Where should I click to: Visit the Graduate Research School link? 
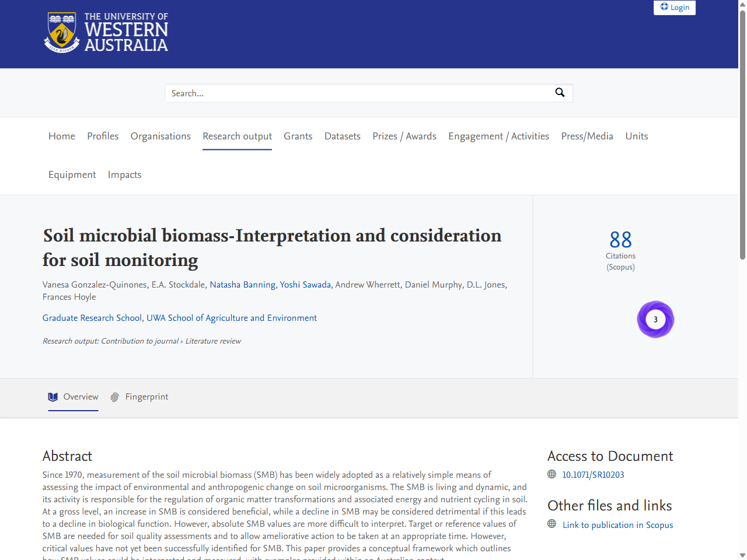[x=92, y=318]
